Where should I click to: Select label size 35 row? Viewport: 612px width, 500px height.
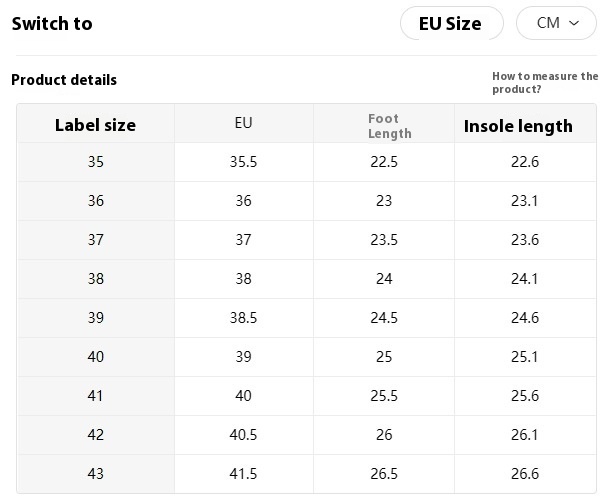[306, 162]
